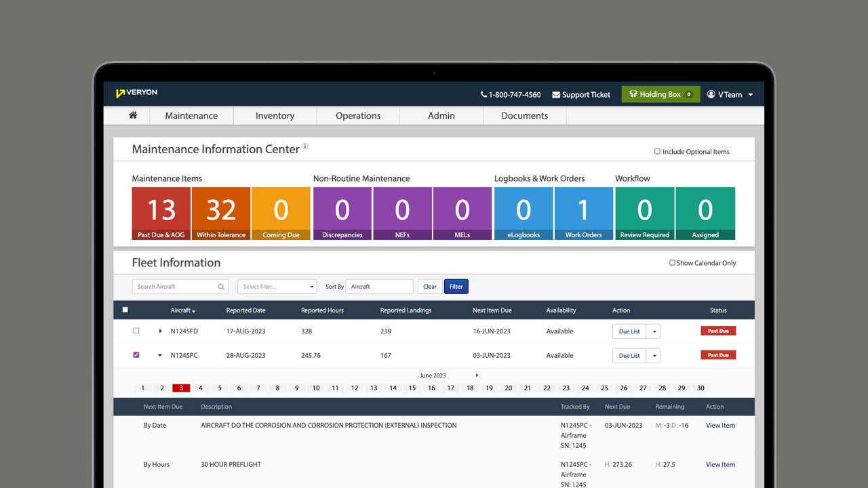
Task: Click the info icon beside Maintenance Information Center
Action: [305, 146]
